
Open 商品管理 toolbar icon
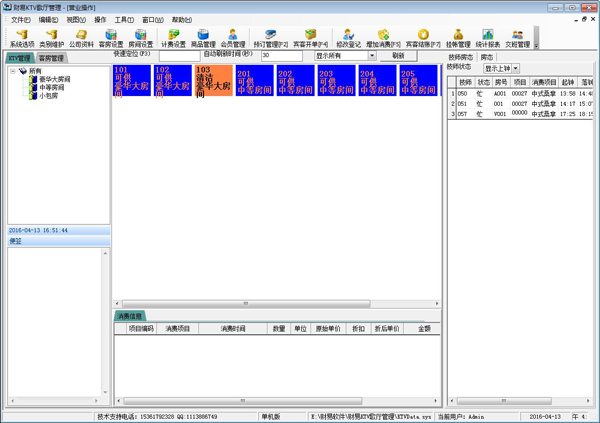click(203, 38)
